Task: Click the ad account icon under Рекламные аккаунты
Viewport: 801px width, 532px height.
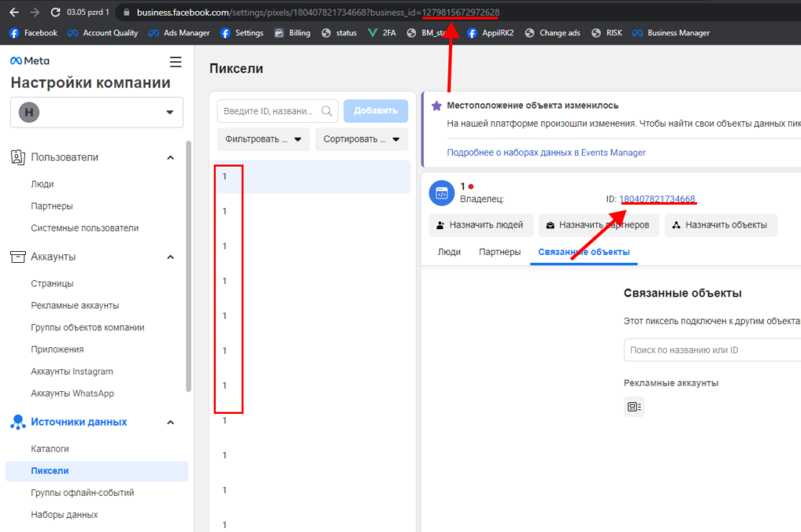Action: pyautogui.click(x=634, y=406)
